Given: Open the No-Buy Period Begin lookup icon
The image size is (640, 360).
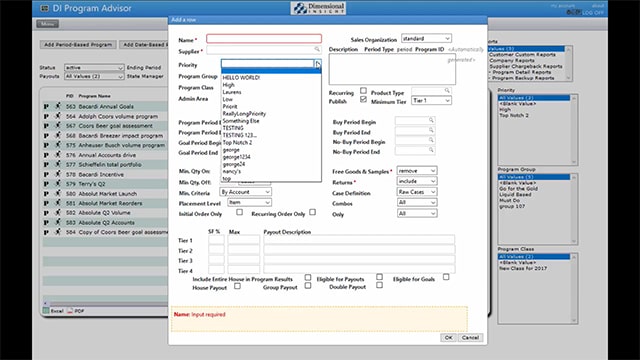Looking at the screenshot, I should click(431, 140).
